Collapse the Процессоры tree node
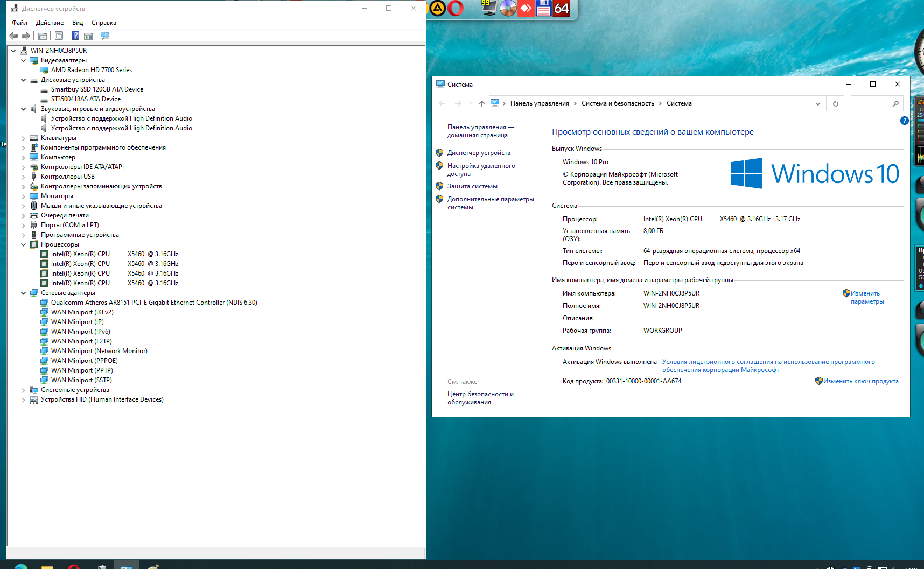924x569 pixels. coord(23,244)
